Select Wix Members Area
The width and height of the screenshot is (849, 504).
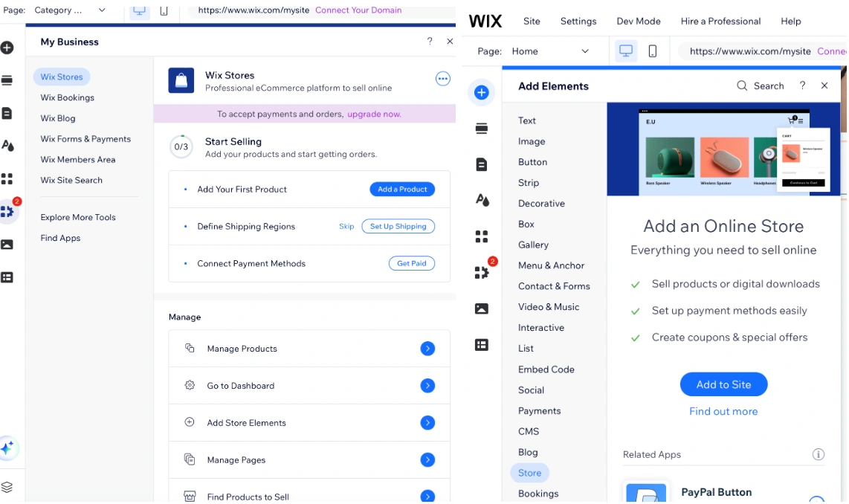pos(78,159)
